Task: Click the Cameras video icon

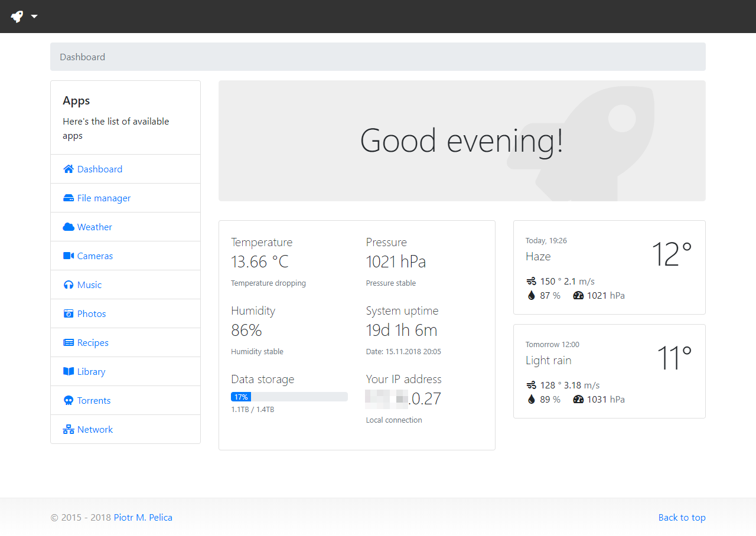Action: point(69,256)
